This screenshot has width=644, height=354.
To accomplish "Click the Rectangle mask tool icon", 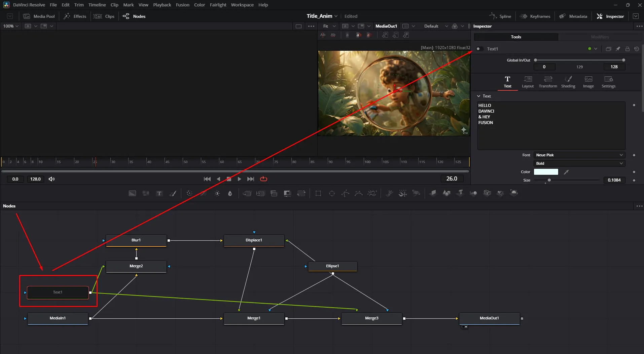I will pos(318,193).
